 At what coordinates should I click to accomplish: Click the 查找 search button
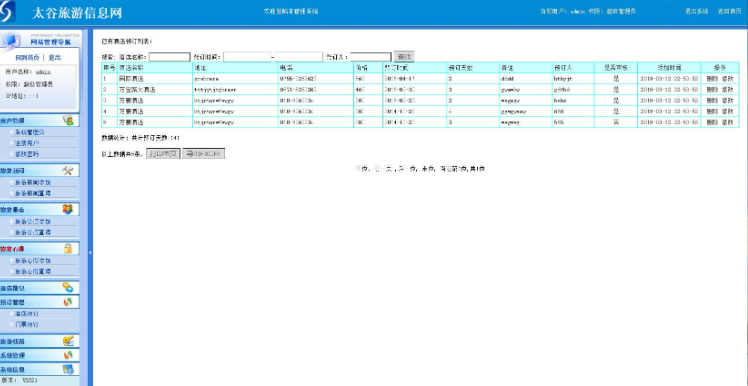pos(404,57)
